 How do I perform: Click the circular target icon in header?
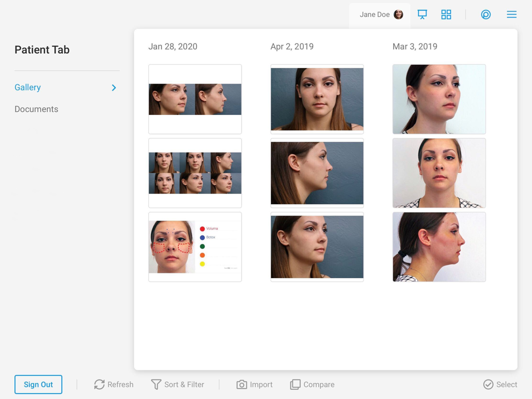tap(486, 14)
